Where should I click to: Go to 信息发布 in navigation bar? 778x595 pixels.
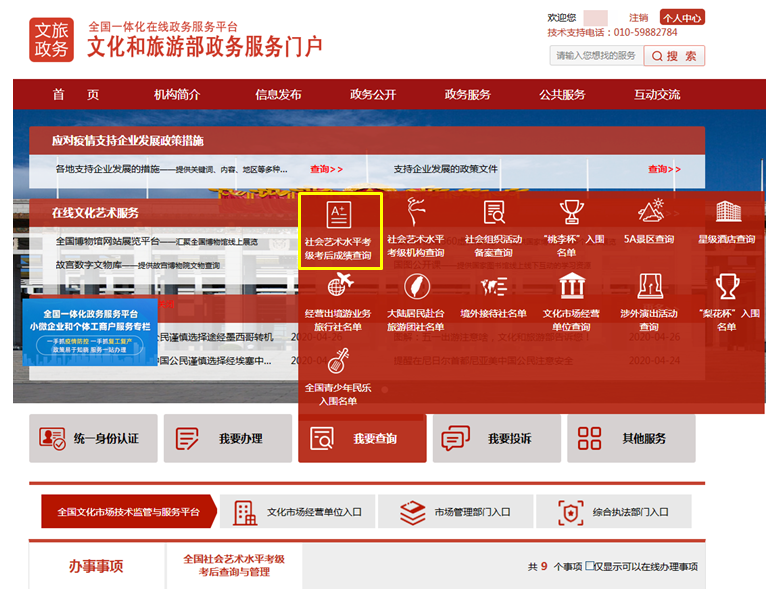278,94
